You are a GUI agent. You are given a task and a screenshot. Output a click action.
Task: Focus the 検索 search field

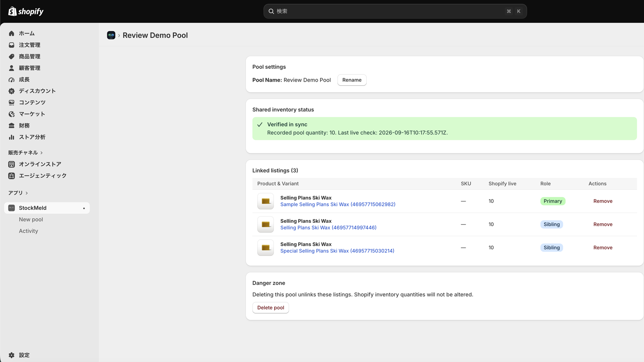click(395, 11)
